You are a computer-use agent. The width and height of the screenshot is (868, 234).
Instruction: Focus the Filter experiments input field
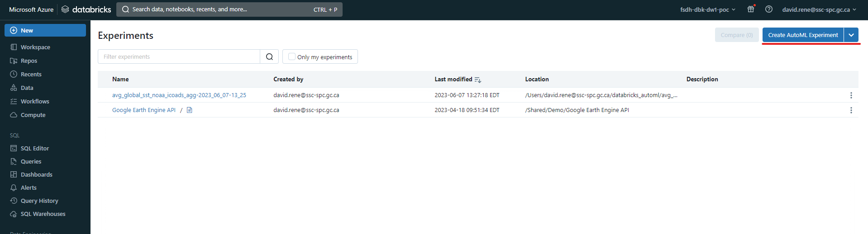179,56
